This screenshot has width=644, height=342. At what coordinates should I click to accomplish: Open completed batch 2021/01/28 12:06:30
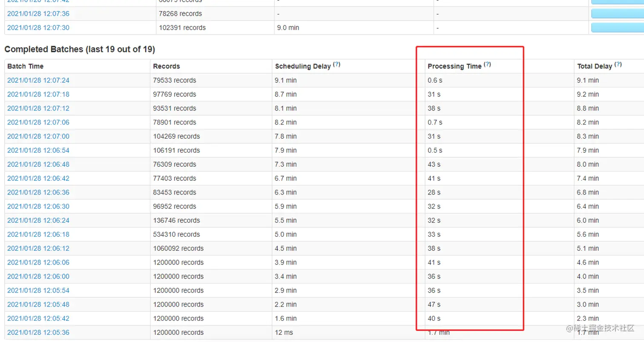tap(38, 206)
